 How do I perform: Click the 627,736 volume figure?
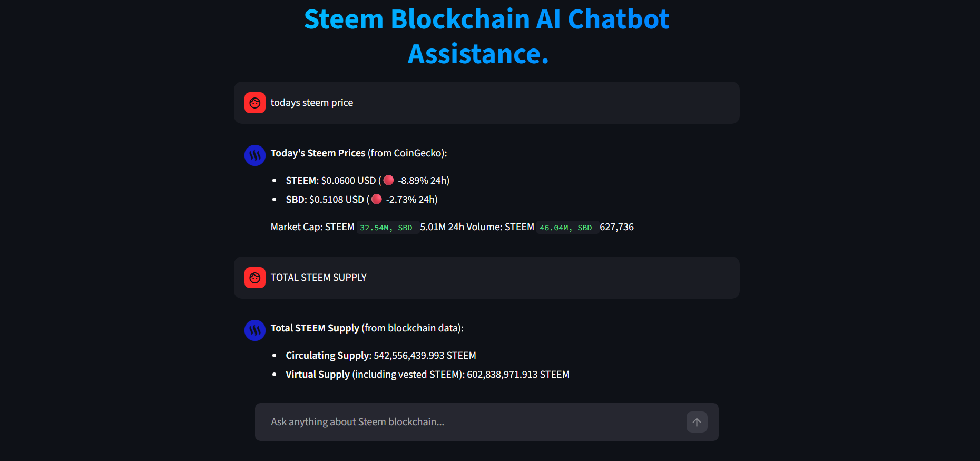[x=616, y=227]
